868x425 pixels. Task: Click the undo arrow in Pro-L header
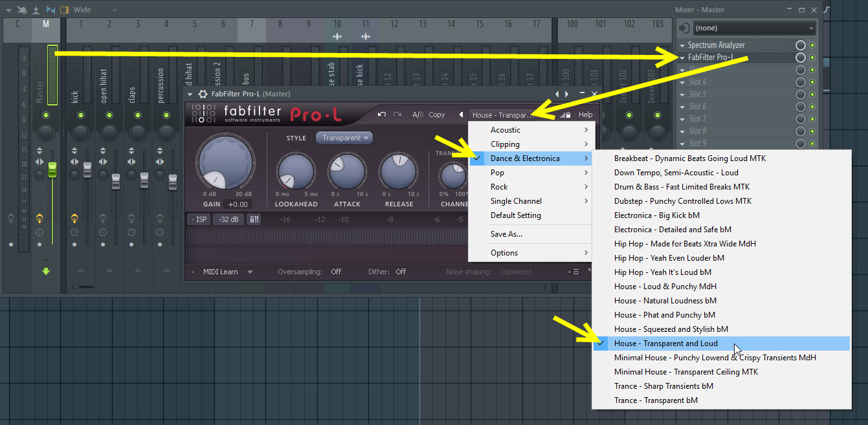click(x=382, y=114)
